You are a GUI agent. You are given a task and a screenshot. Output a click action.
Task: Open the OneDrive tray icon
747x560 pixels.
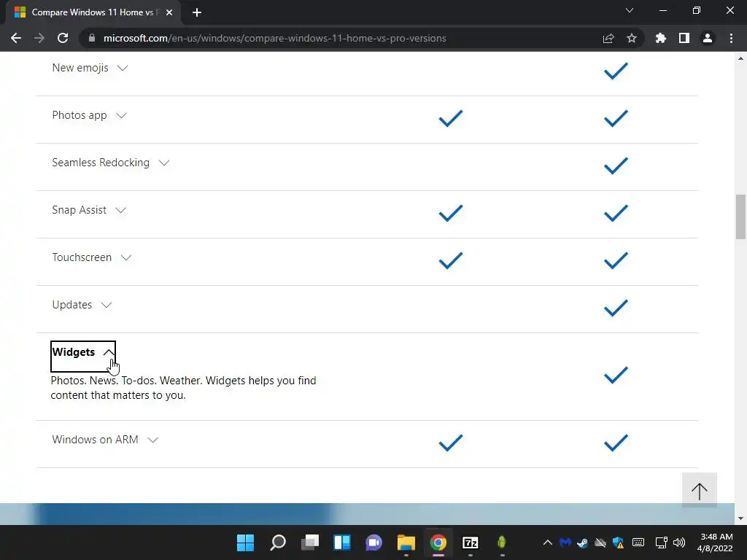click(x=600, y=542)
